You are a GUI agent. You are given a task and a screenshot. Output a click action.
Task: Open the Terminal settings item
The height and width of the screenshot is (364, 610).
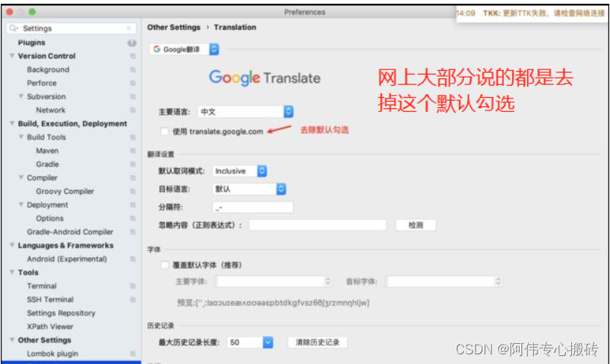[42, 286]
